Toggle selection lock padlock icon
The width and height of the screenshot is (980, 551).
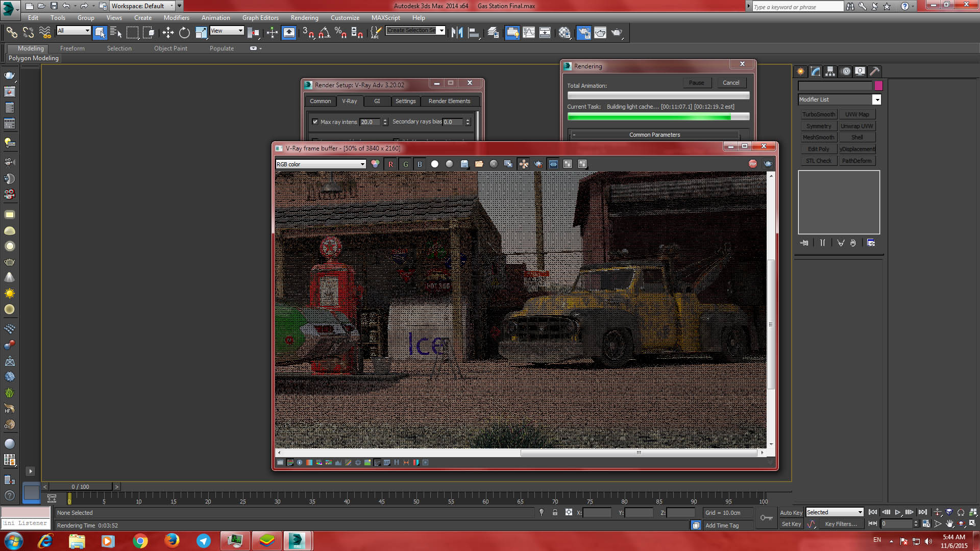(x=555, y=512)
